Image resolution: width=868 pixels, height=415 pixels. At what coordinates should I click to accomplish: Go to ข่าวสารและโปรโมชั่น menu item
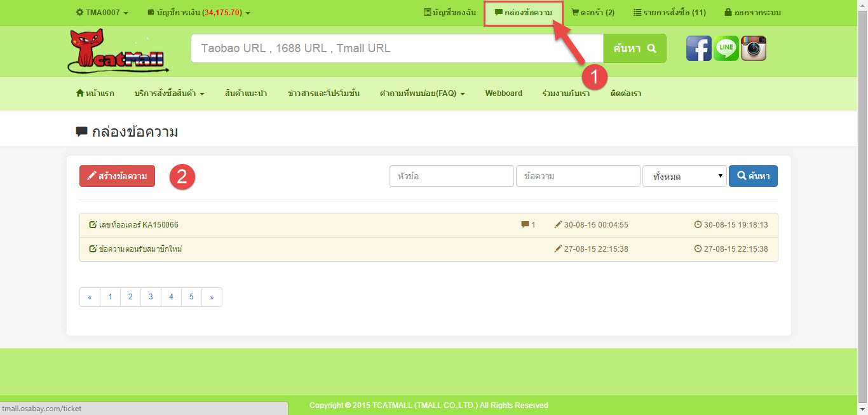pos(323,93)
